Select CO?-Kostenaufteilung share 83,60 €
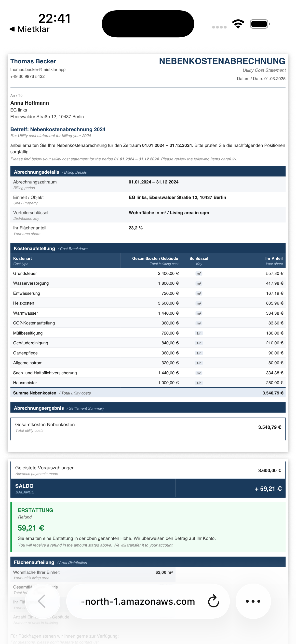Screen dimensions: 296x644 [276, 323]
